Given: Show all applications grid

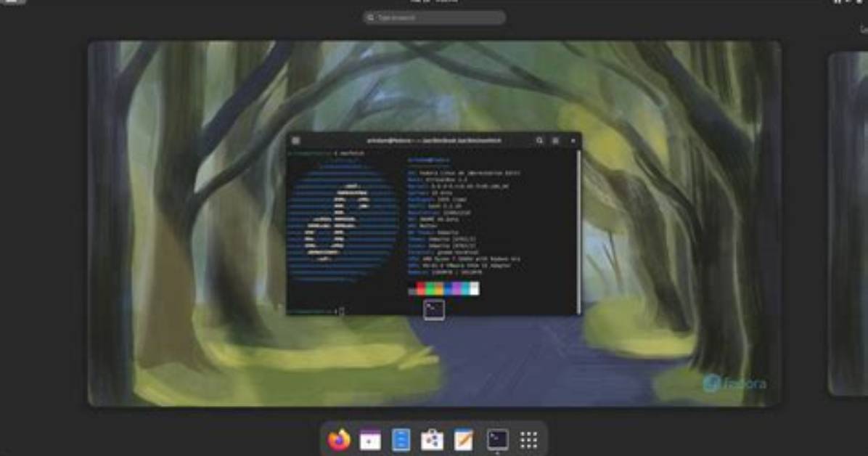Looking at the screenshot, I should pyautogui.click(x=528, y=441).
